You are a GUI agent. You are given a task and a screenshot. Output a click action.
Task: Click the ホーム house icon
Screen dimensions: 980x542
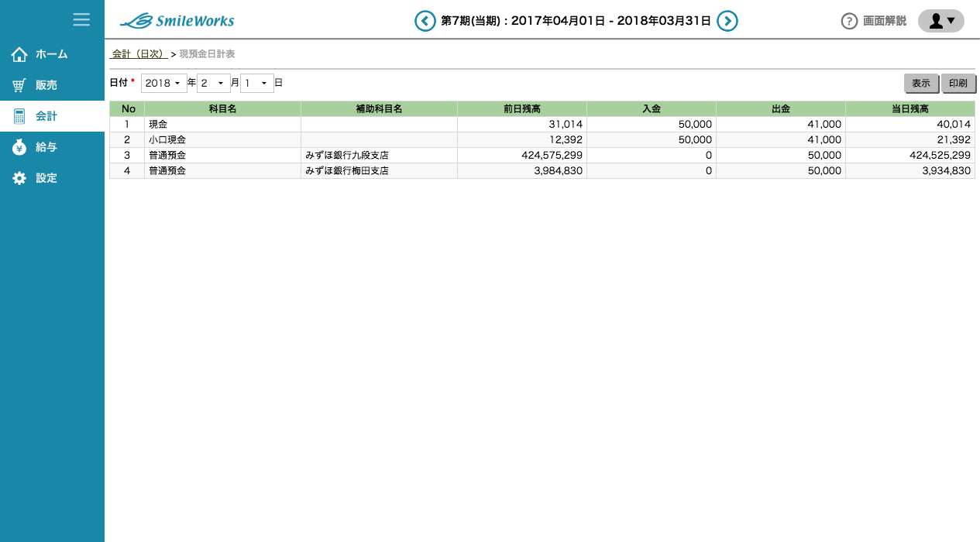19,54
